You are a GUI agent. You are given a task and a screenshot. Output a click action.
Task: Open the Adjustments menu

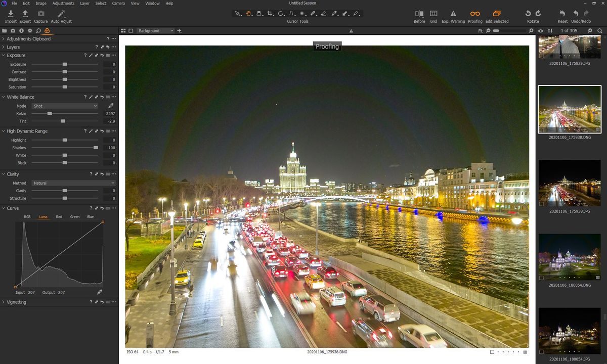tap(63, 4)
